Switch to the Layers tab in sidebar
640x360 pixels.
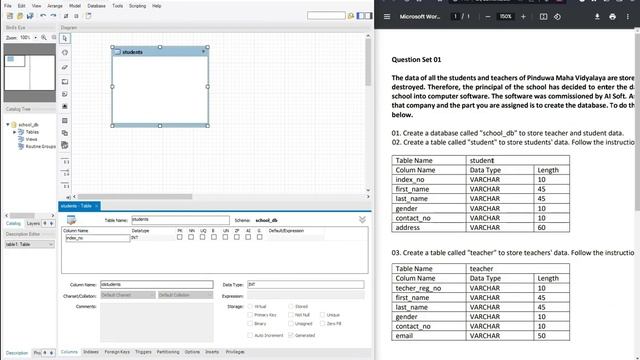33,223
